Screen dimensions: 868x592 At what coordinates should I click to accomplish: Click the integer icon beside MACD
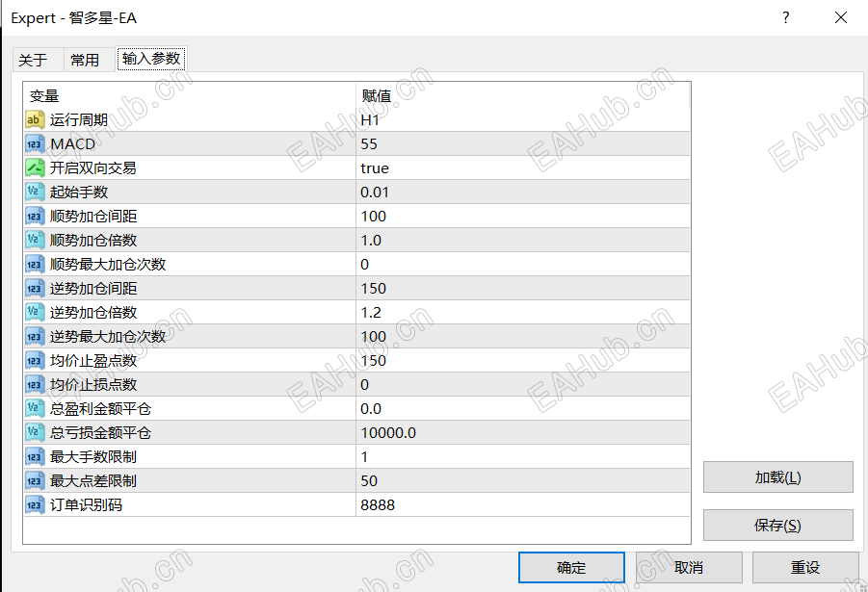tap(35, 143)
